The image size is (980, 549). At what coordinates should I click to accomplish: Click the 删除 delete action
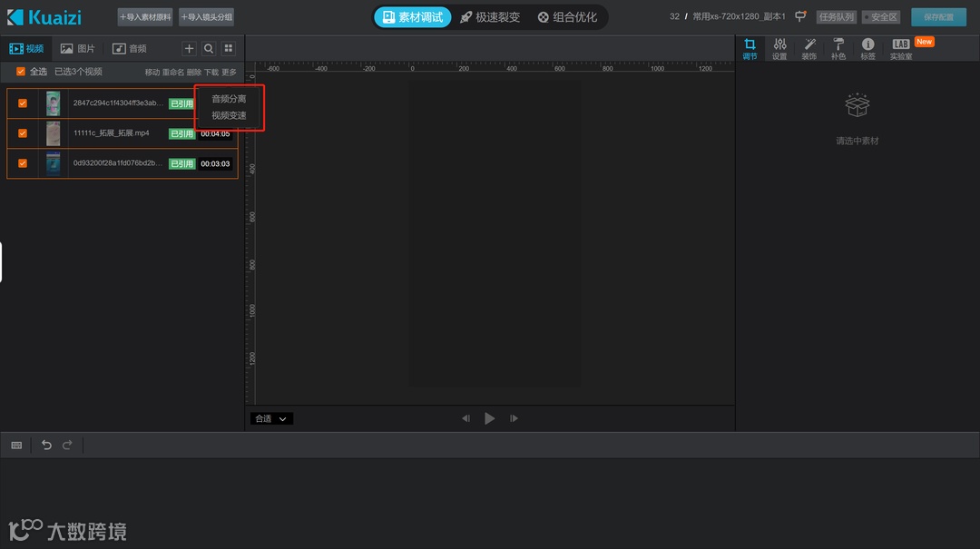[x=194, y=72]
